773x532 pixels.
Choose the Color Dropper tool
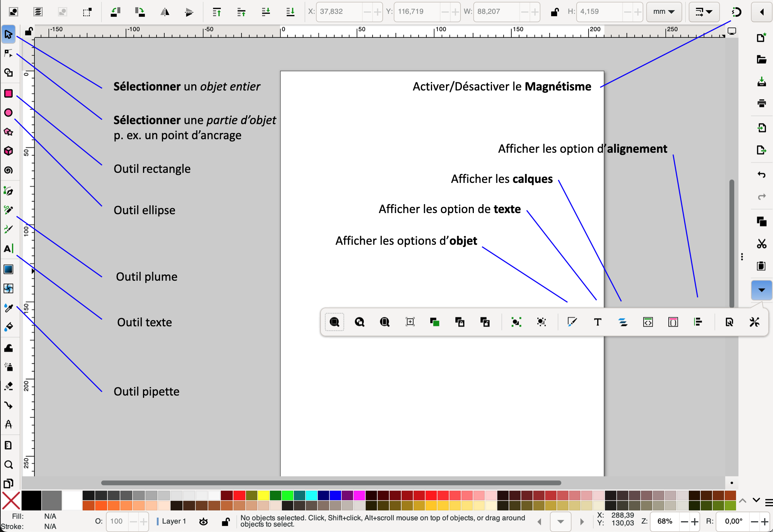(8, 308)
